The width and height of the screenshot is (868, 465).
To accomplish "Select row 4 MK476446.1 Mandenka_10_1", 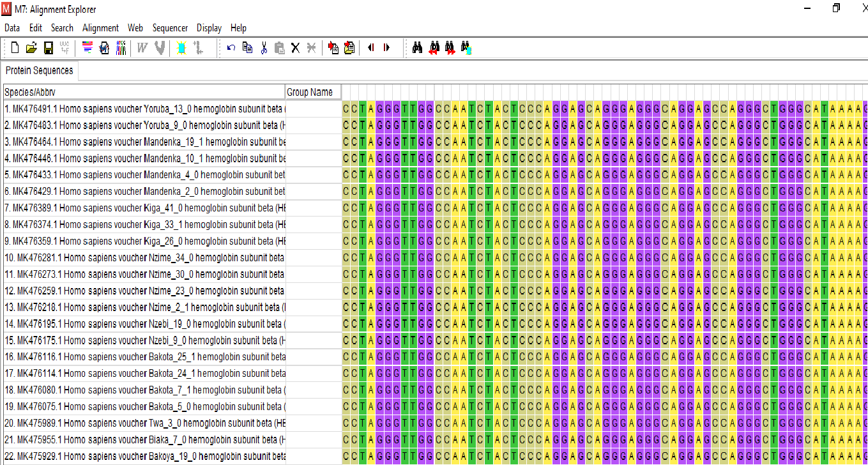I will pos(144,158).
